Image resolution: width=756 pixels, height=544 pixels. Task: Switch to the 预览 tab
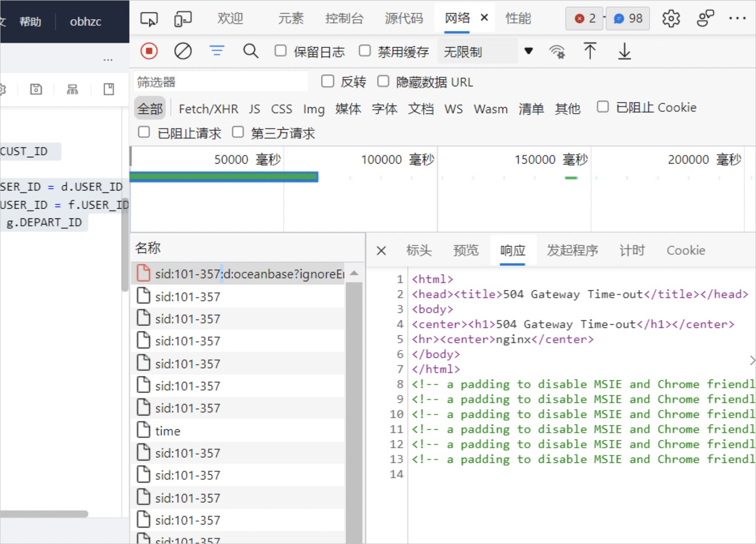pyautogui.click(x=466, y=250)
